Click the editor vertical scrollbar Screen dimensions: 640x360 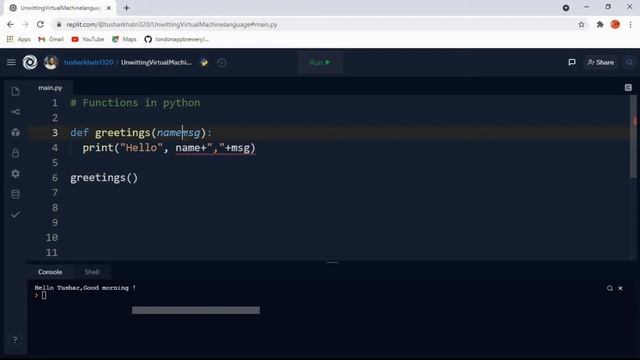633,137
